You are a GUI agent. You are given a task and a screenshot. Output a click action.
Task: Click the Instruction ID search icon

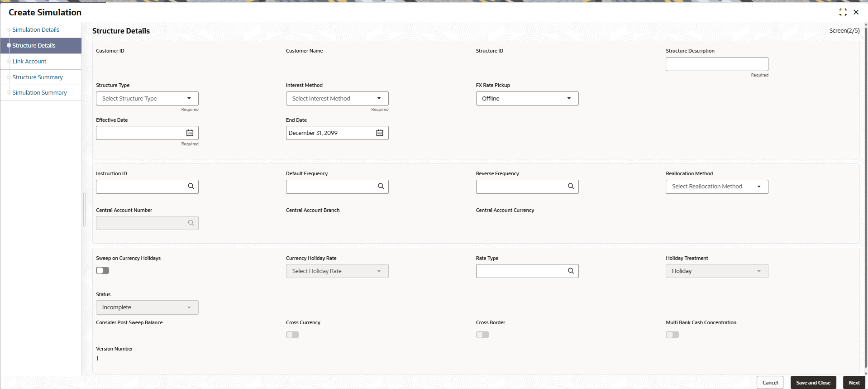191,186
